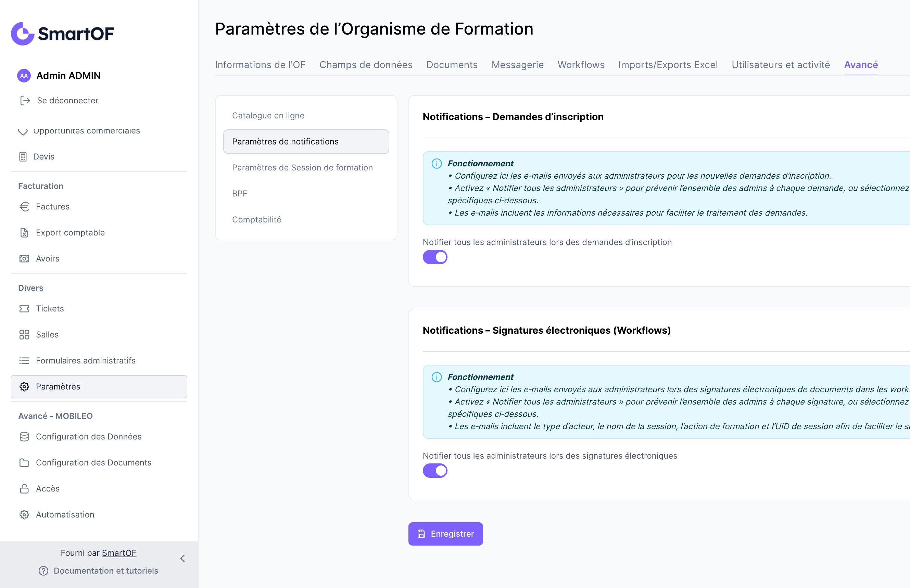The image size is (910, 588).
Task: Select Catalogue en ligne in the submenu
Action: point(268,115)
